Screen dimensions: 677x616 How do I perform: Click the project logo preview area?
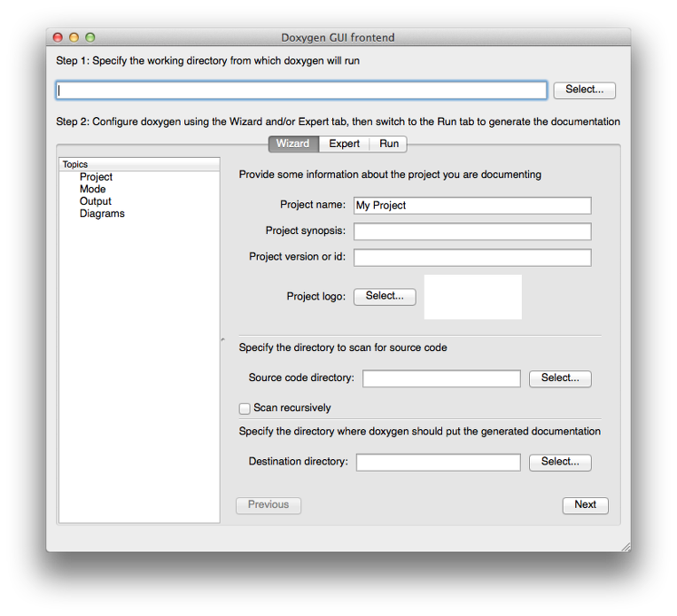(473, 297)
